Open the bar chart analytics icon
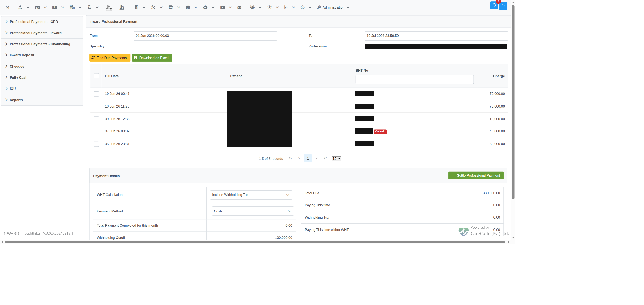Viewport: 644px width, 305px height. [286, 7]
